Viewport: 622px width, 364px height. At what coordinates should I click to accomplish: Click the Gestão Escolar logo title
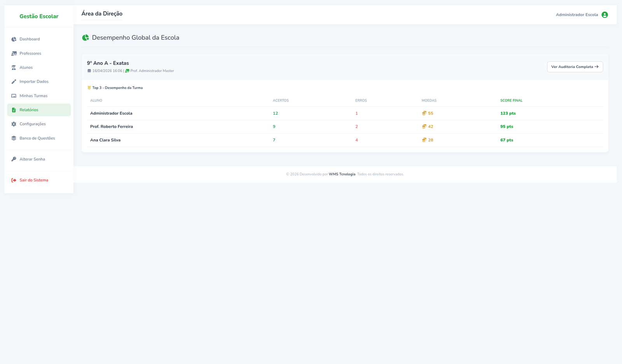click(x=39, y=16)
